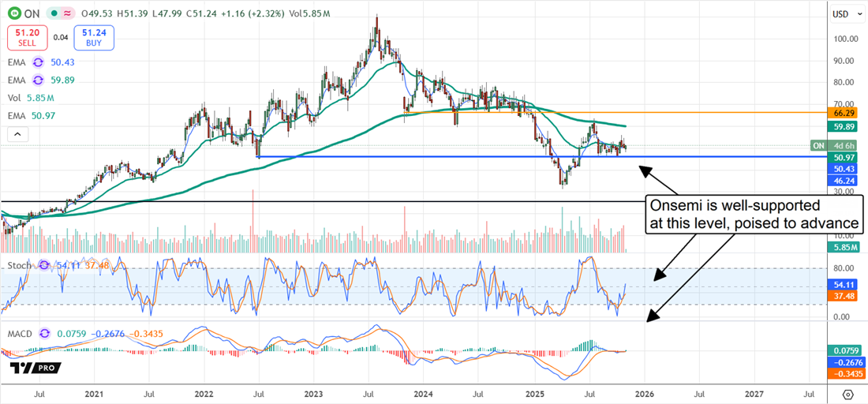Click the 2021 time axis label

94,394
